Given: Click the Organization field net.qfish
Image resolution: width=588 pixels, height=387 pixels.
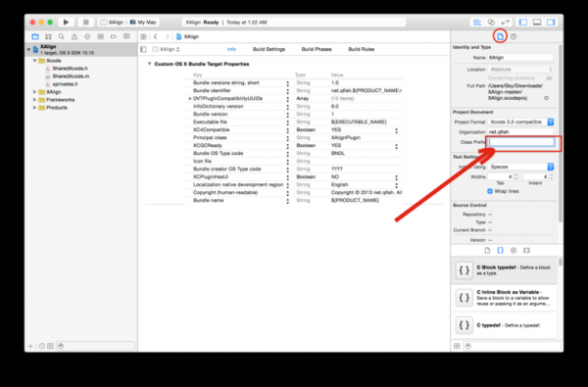Looking at the screenshot, I should tap(520, 131).
